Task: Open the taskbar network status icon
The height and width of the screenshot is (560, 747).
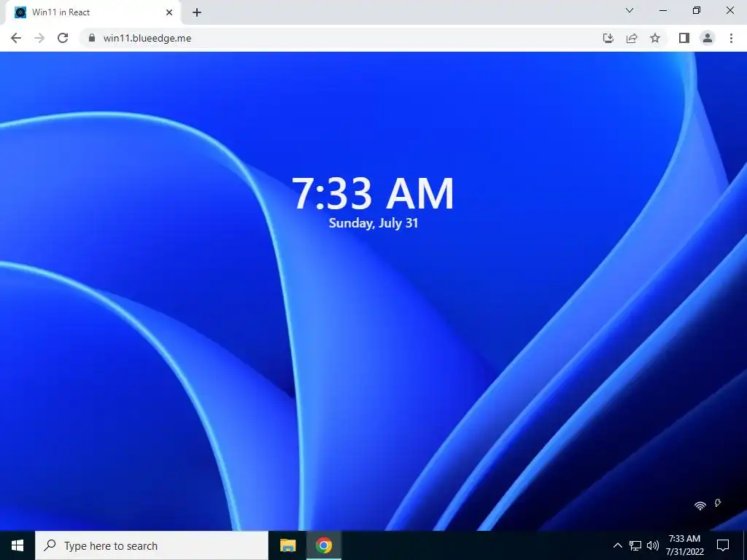Action: tap(635, 545)
